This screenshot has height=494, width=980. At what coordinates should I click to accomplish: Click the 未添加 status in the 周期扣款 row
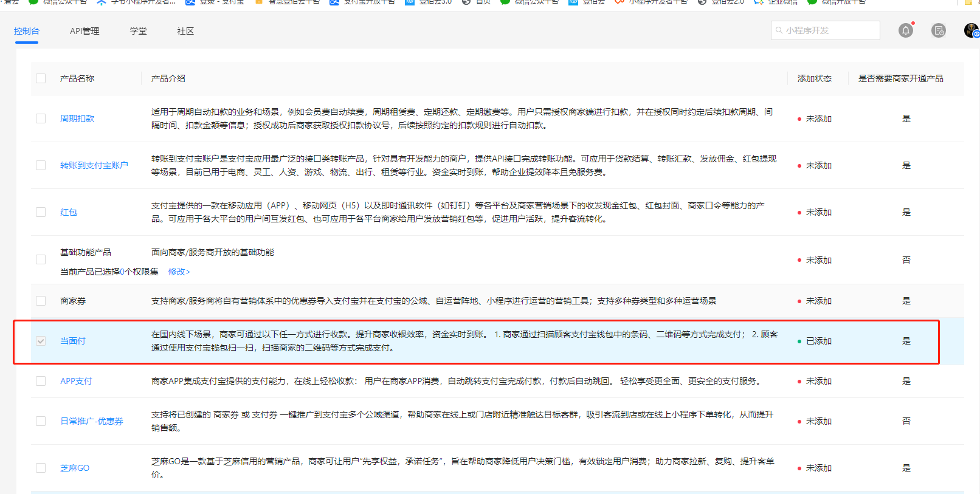tap(819, 118)
